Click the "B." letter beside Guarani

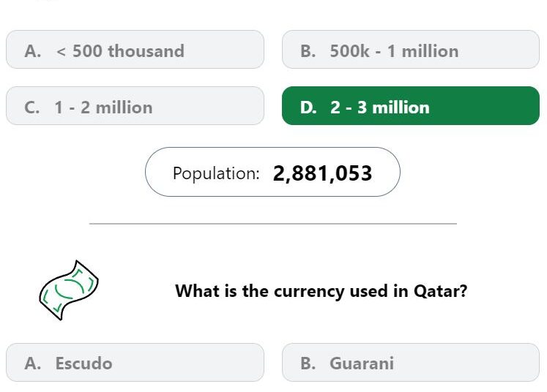point(308,363)
